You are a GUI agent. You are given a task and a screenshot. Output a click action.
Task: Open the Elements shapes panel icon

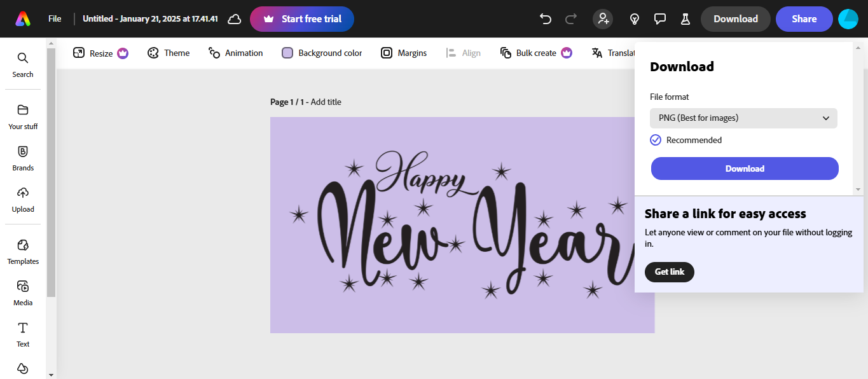(23, 368)
